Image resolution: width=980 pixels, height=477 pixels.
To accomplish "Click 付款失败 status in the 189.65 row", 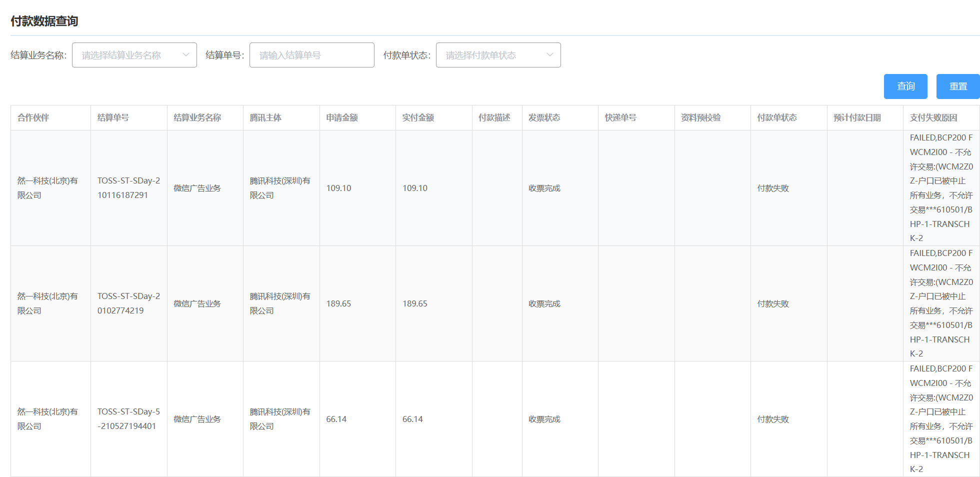I will coord(773,303).
